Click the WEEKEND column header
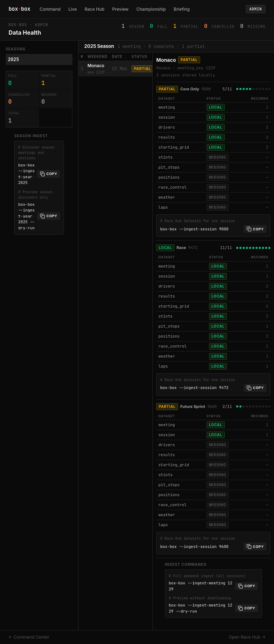 click(97, 56)
